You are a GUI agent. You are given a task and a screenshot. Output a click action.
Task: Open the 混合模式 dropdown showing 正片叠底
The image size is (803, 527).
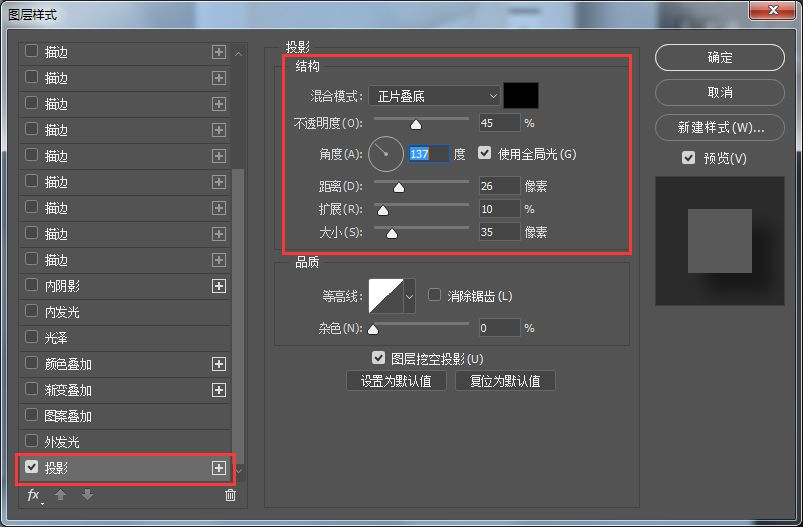tap(434, 96)
